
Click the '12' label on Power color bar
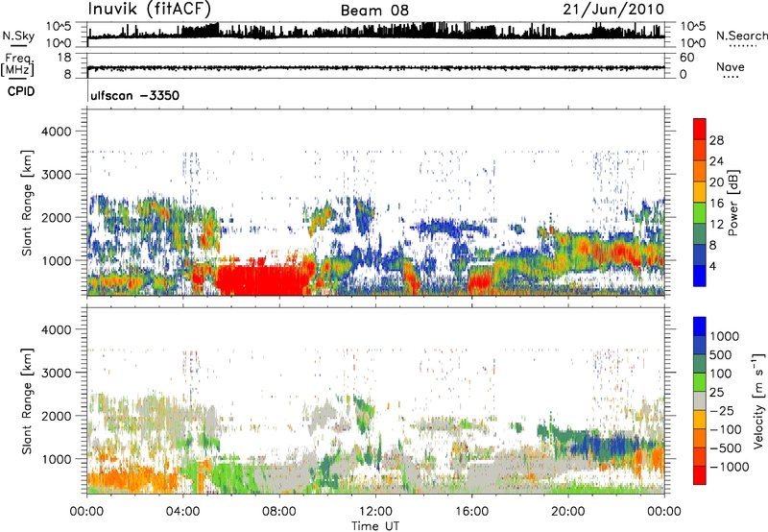(x=716, y=225)
